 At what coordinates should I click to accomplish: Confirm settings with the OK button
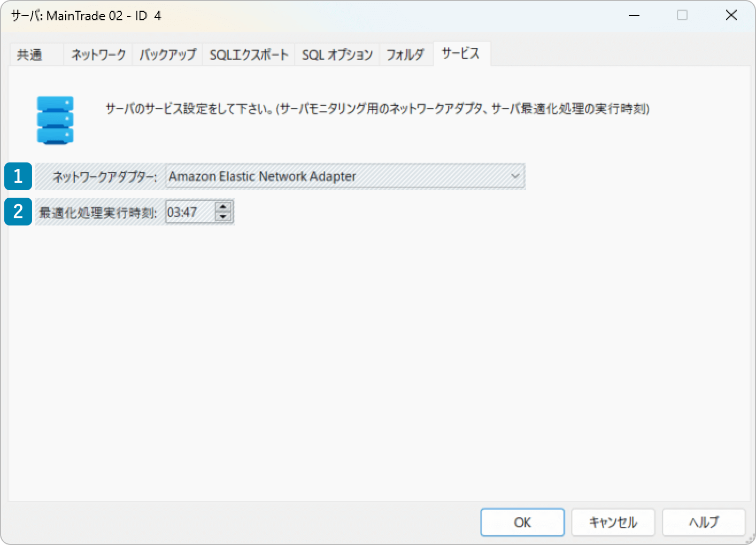522,522
